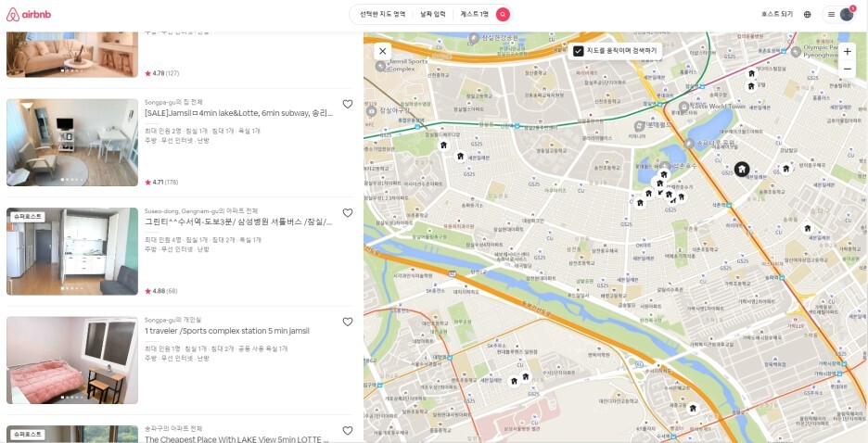The height and width of the screenshot is (443, 868).
Task: Click the '슈퍼호스트' badge on 그린티 listing
Action: (27, 218)
